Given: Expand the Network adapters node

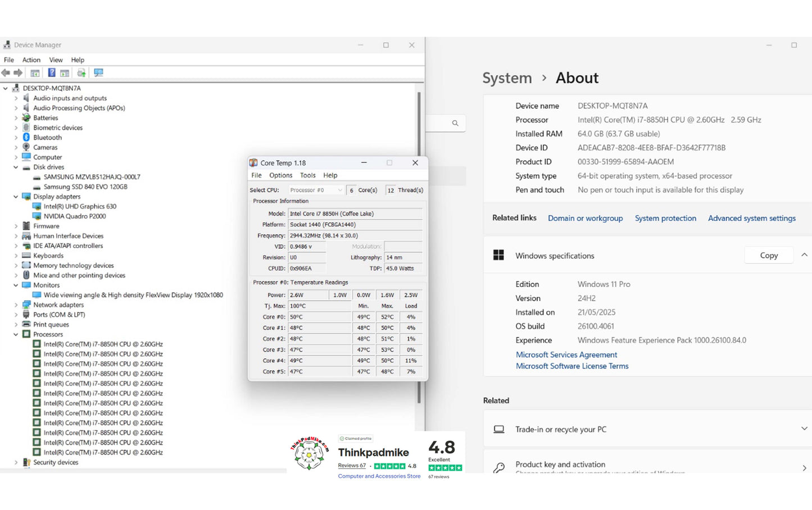Looking at the screenshot, I should coord(16,305).
